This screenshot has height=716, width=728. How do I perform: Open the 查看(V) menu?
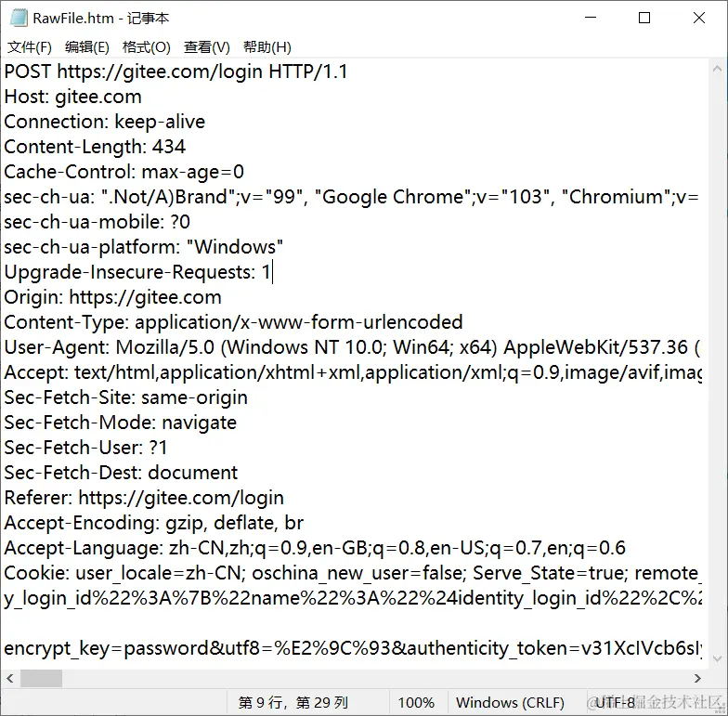pyautogui.click(x=206, y=46)
